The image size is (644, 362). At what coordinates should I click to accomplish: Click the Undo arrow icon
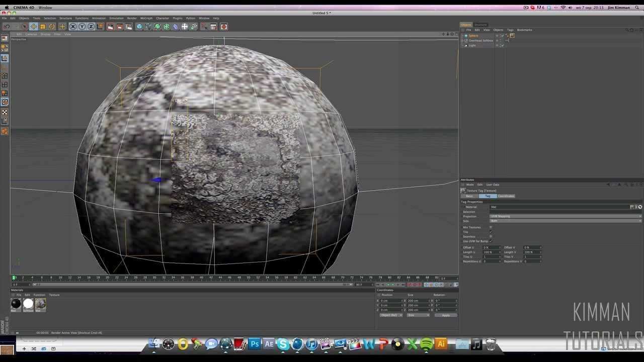(x=7, y=27)
